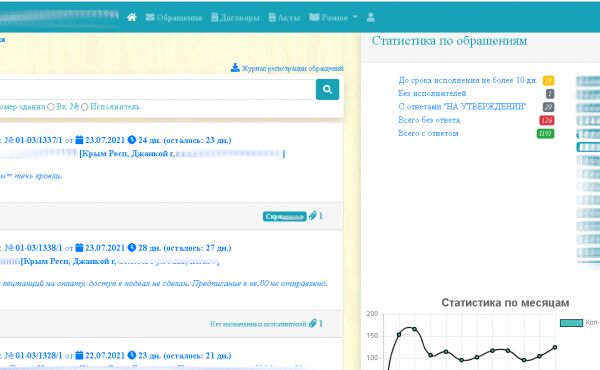Expand the Разное dropdown menu

point(333,17)
